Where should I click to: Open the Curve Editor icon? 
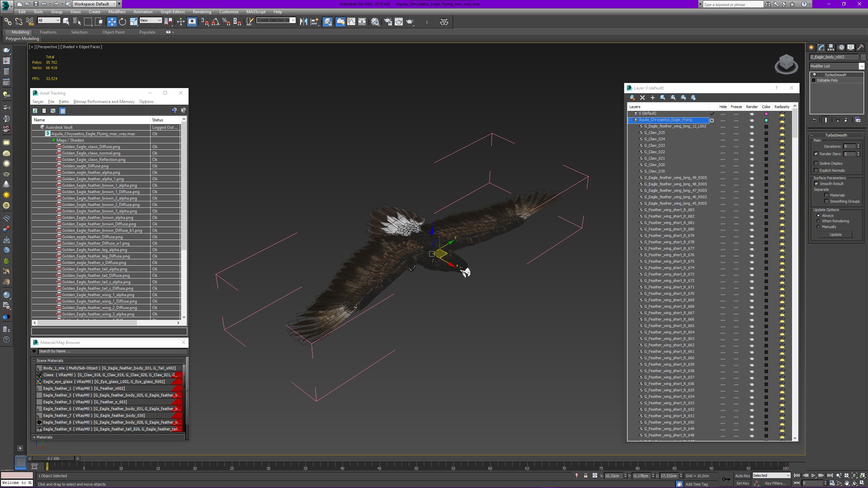pyautogui.click(x=351, y=22)
